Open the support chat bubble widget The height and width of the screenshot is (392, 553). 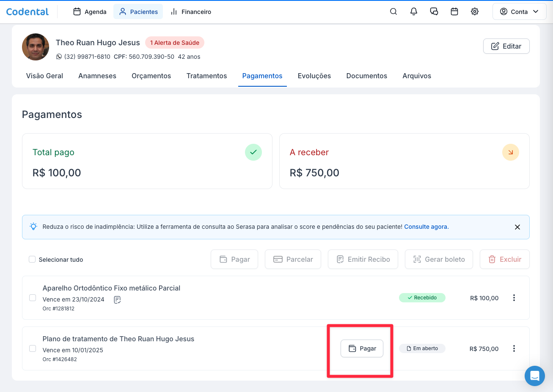pos(534,376)
